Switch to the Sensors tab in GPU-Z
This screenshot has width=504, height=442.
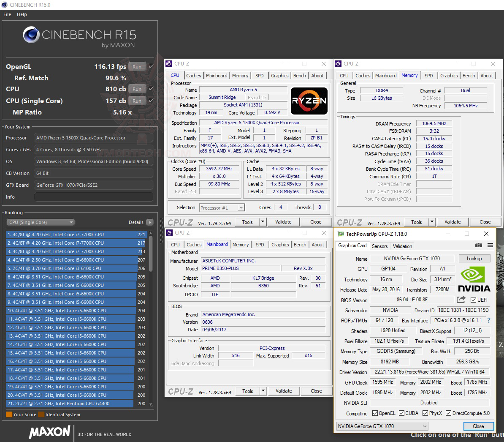(379, 246)
